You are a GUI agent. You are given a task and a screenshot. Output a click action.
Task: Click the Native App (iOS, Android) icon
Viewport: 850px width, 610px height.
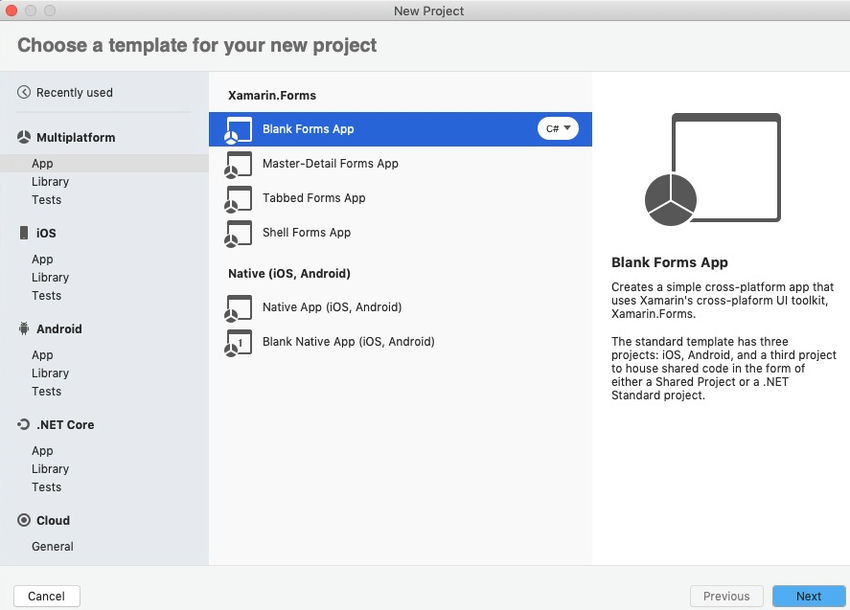coord(238,307)
